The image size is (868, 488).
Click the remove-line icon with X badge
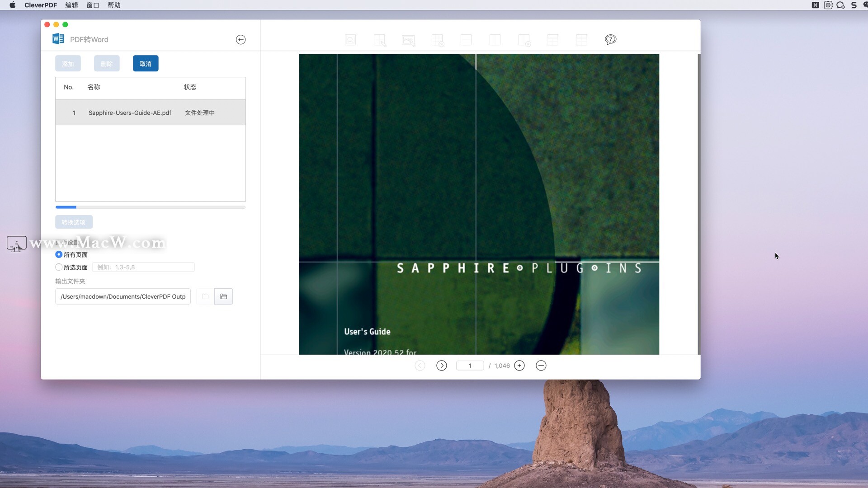pyautogui.click(x=524, y=40)
